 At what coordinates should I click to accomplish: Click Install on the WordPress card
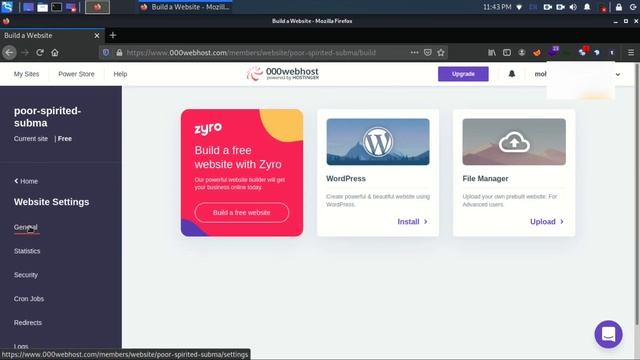pyautogui.click(x=413, y=222)
